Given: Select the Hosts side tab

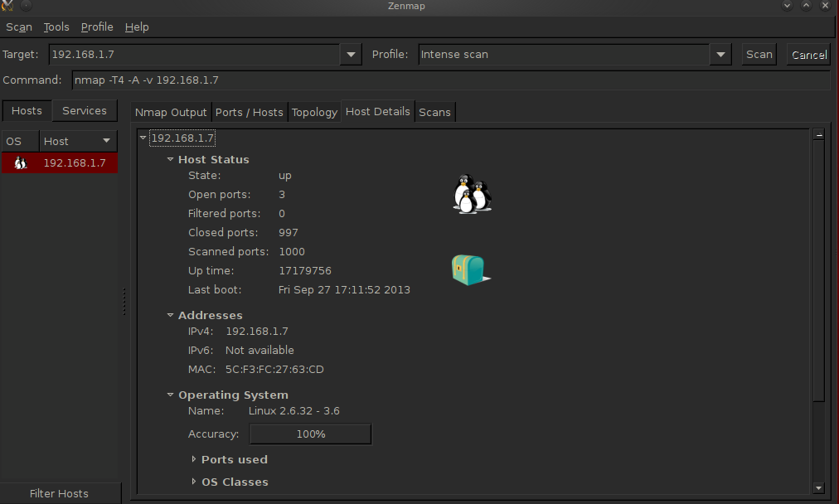Looking at the screenshot, I should click(27, 111).
